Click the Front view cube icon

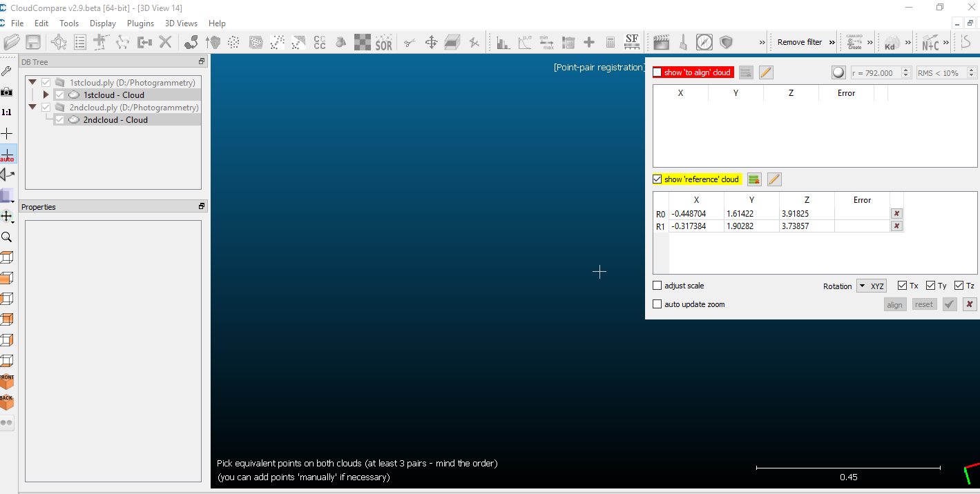[7, 381]
